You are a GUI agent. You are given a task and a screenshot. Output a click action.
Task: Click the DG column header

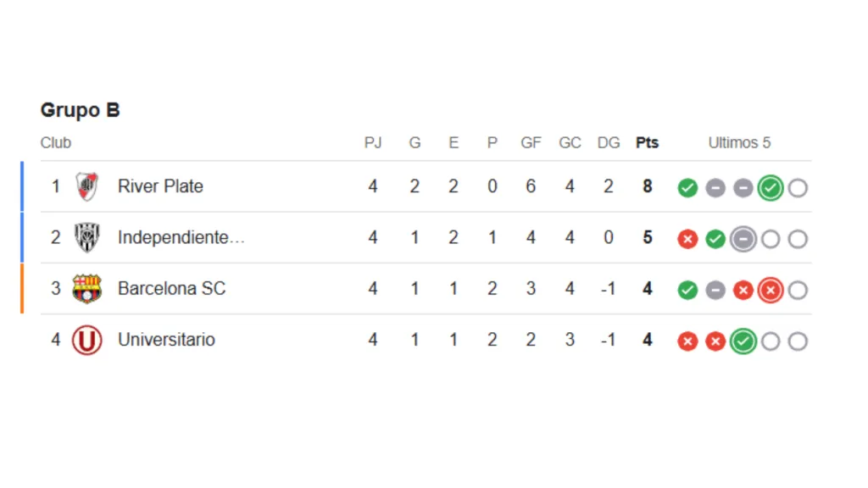[x=609, y=143]
